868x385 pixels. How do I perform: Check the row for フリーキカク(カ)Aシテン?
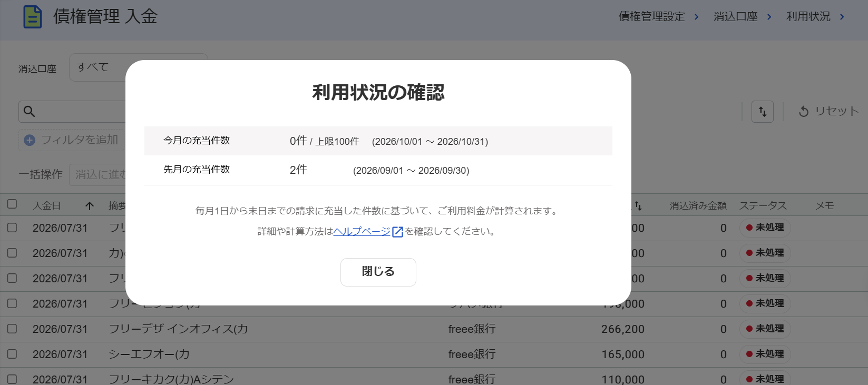12,379
